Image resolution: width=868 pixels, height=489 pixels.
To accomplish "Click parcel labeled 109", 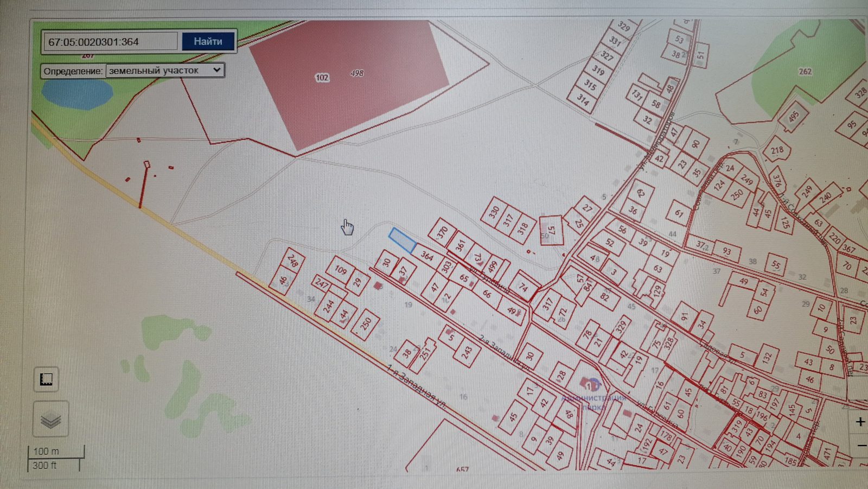I will 340,269.
